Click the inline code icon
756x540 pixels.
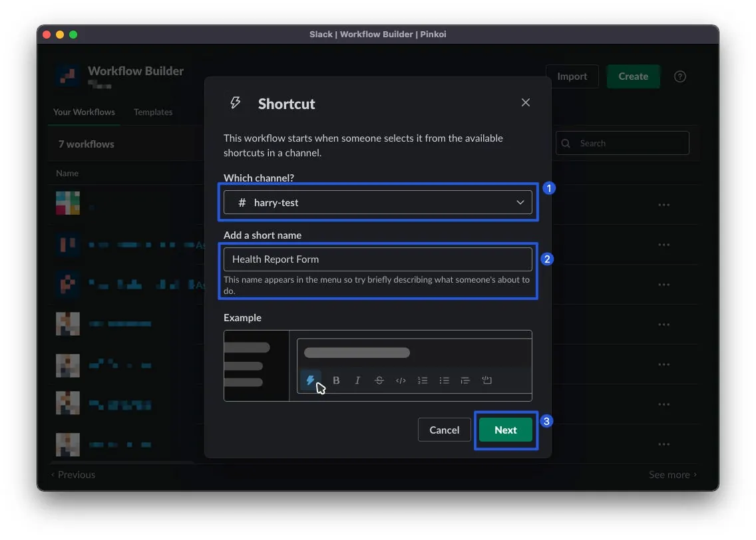click(401, 380)
